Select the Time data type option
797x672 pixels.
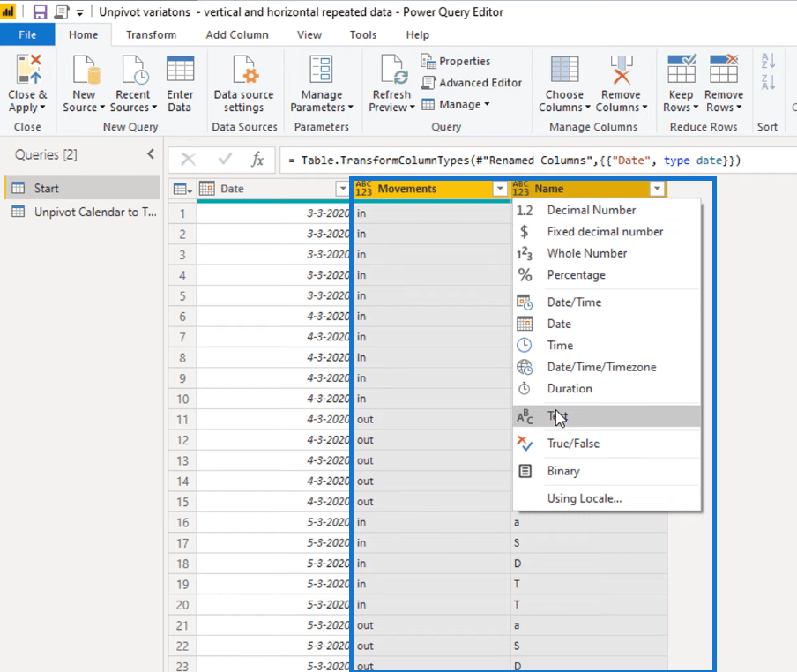(x=607, y=346)
